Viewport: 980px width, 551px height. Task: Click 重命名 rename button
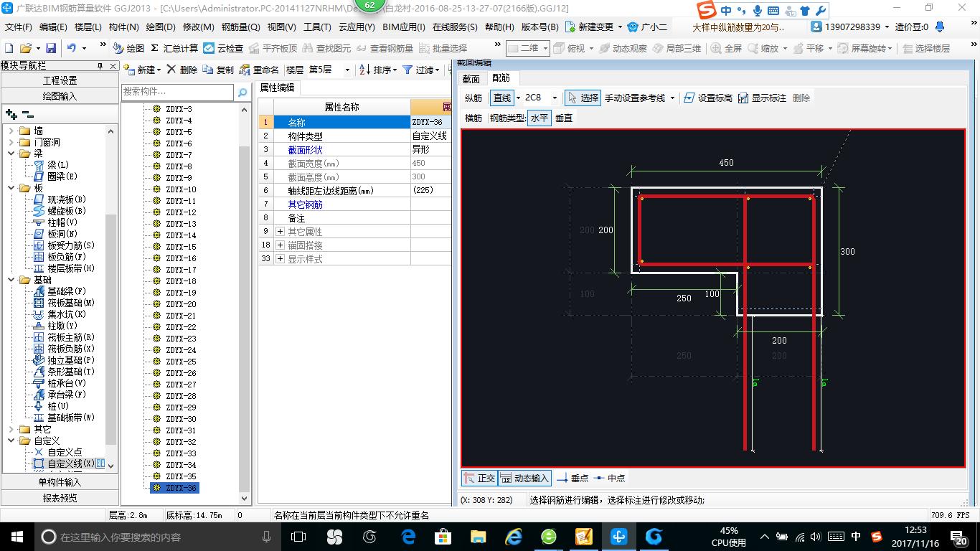[259, 70]
